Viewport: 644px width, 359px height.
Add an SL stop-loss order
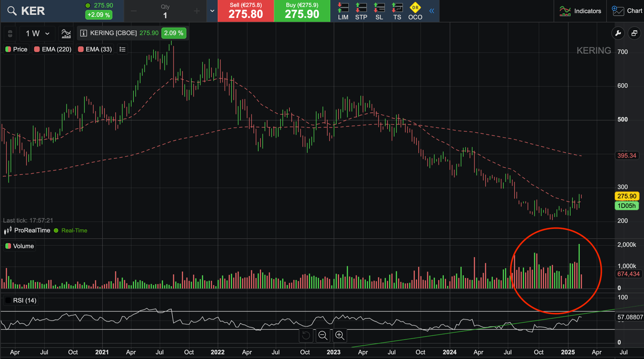[x=379, y=11]
